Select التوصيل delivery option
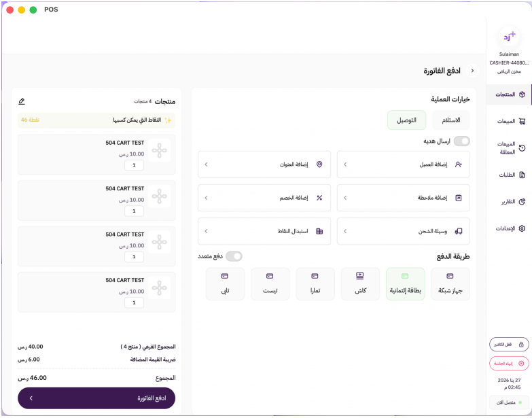The height and width of the screenshot is (418, 532). pyautogui.click(x=406, y=120)
